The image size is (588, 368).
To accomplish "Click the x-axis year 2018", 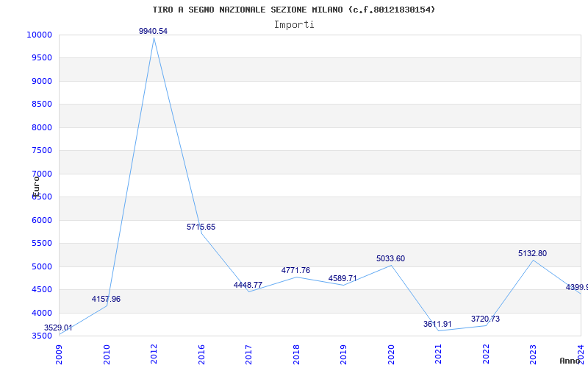I will pos(296,355).
